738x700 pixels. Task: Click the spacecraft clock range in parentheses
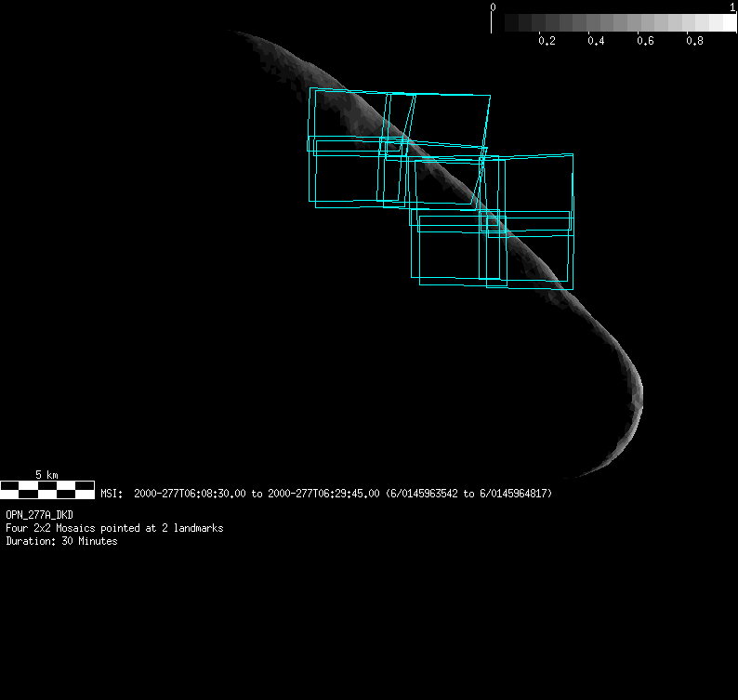click(469, 494)
